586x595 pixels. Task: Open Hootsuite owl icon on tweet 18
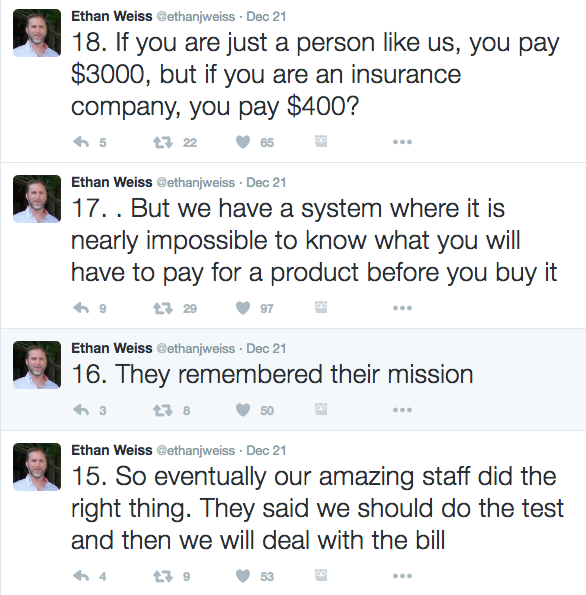[321, 141]
